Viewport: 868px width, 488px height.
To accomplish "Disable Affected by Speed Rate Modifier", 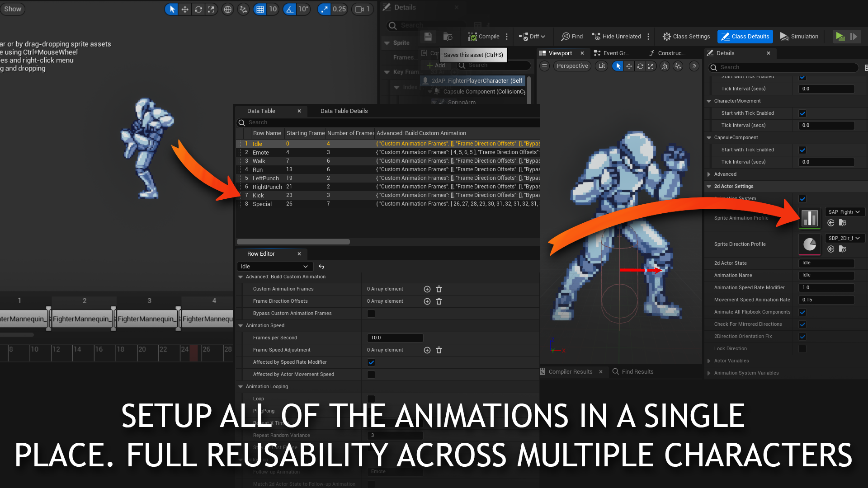I will [371, 362].
